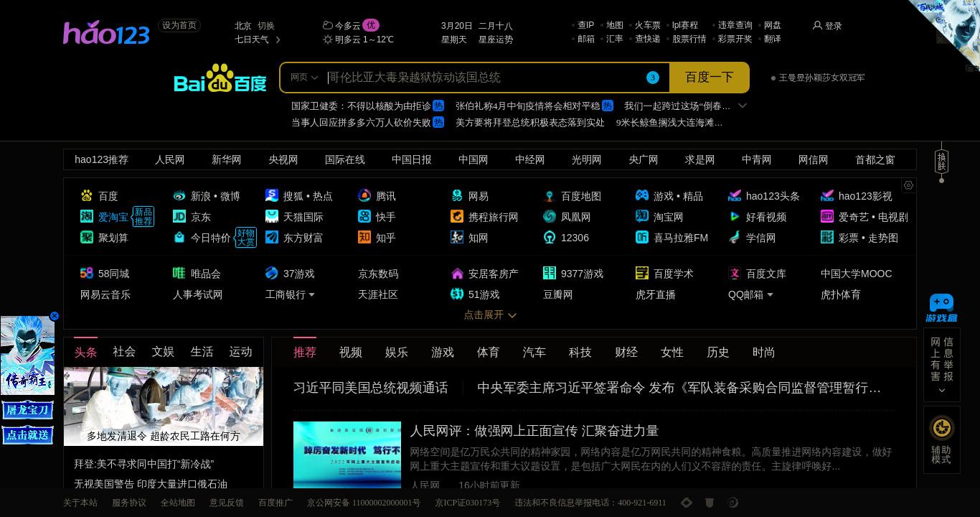Open headline 习近平同美国总统视频通话
The height and width of the screenshot is (517, 980).
(x=370, y=388)
